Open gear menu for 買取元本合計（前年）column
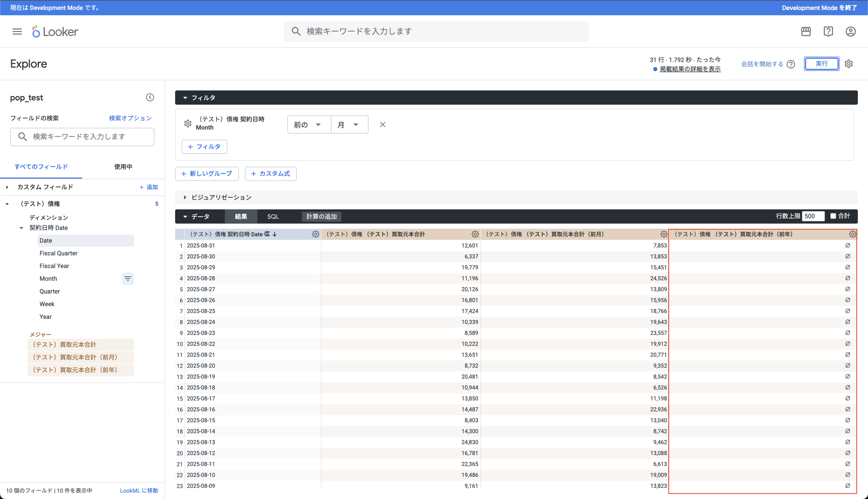This screenshot has width=868, height=499. pyautogui.click(x=852, y=234)
